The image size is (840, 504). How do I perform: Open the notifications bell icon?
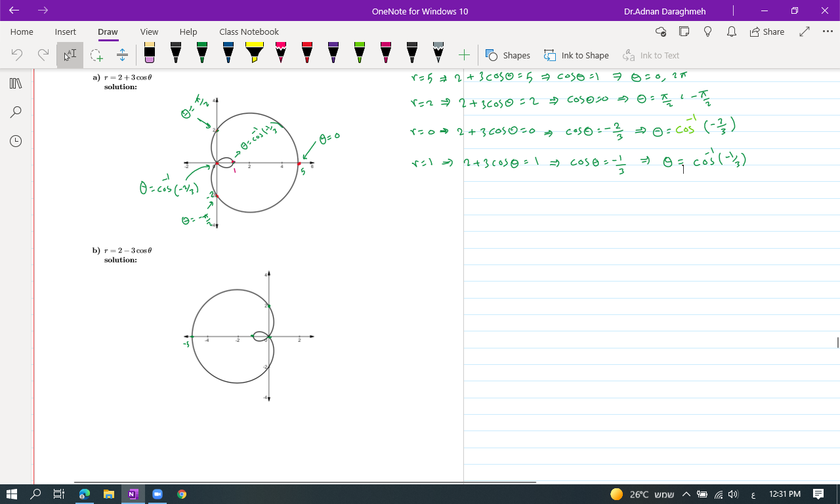(732, 31)
